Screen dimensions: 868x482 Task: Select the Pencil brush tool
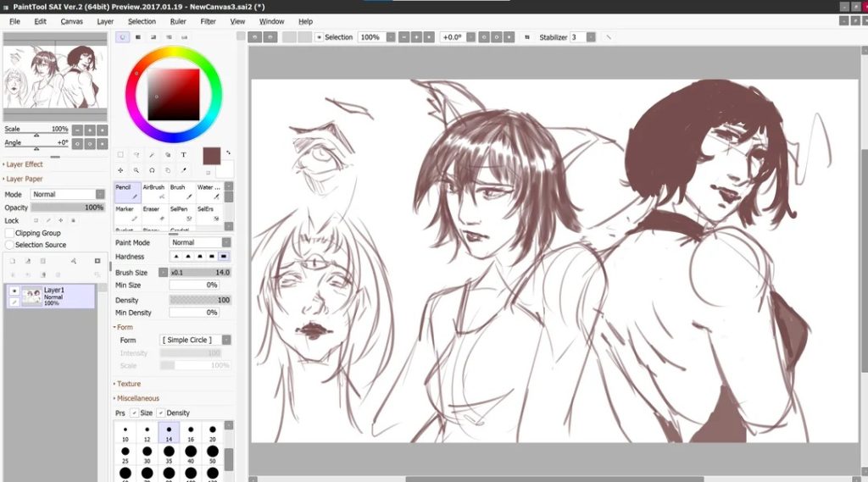127,191
